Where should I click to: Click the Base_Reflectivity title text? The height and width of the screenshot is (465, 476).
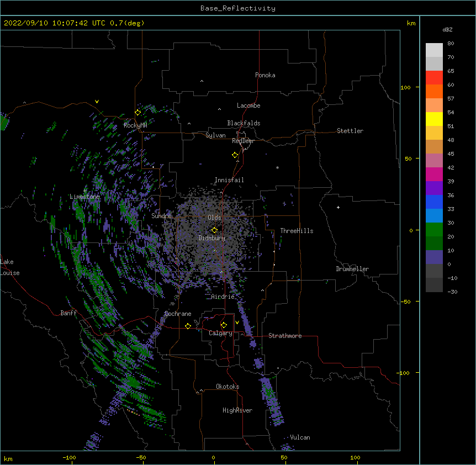click(238, 8)
